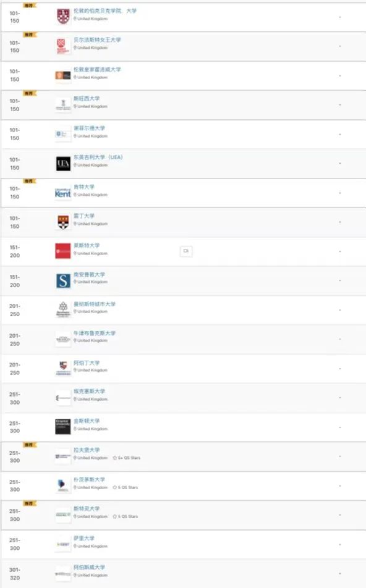Click the video camera icon beside 莱斯特大学
This screenshot has height=588, width=366.
pyautogui.click(x=186, y=251)
